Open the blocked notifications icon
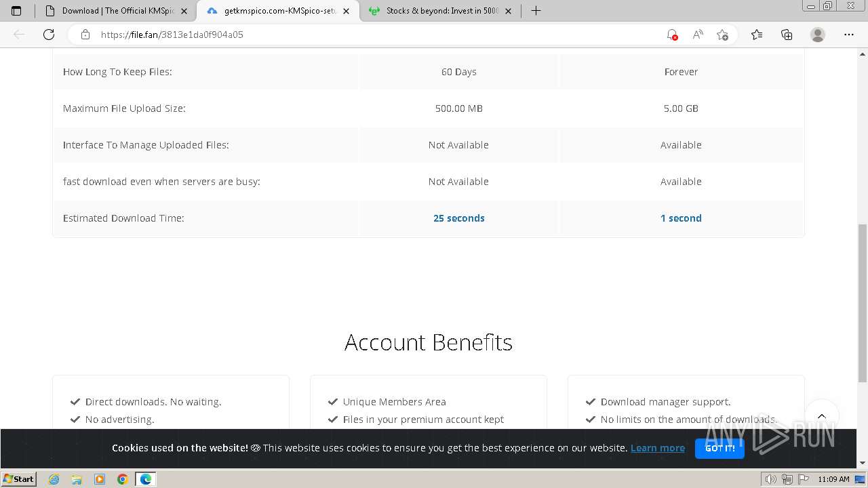 click(x=671, y=35)
